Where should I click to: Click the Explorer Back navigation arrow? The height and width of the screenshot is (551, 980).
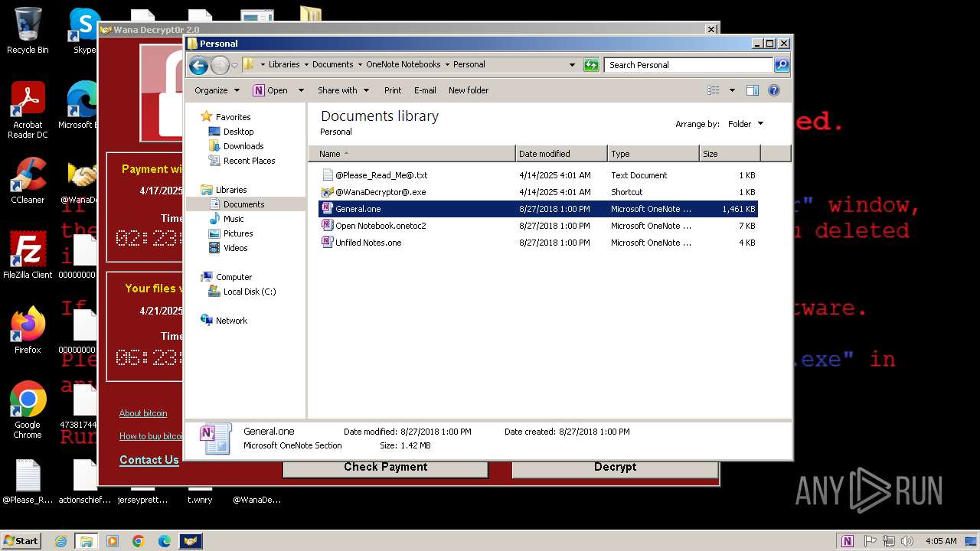[198, 65]
